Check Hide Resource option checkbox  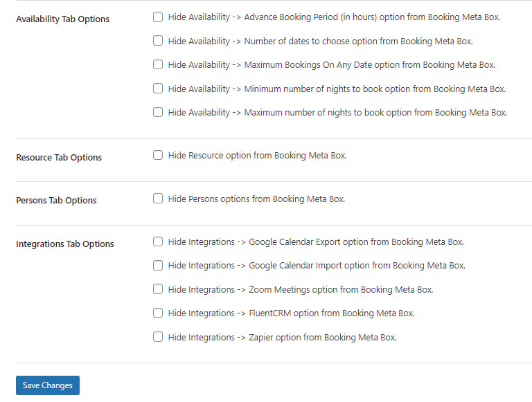[158, 155]
